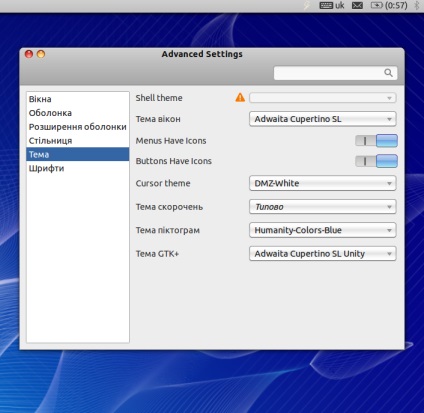Toggle the Buttons Have Icons switch
The height and width of the screenshot is (413, 424).
[x=376, y=161]
